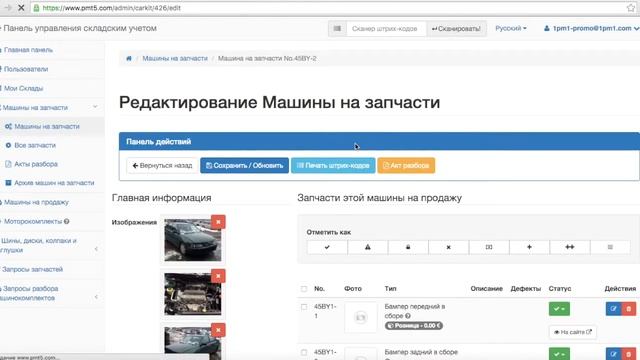The height and width of the screenshot is (360, 640).
Task: Click help icon after Бампер передний в сборе
Action: tap(408, 316)
